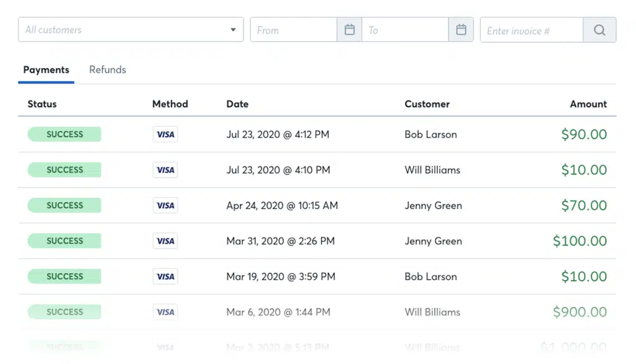Click the invoice search magnifier icon
The height and width of the screenshot is (364, 636).
[599, 30]
